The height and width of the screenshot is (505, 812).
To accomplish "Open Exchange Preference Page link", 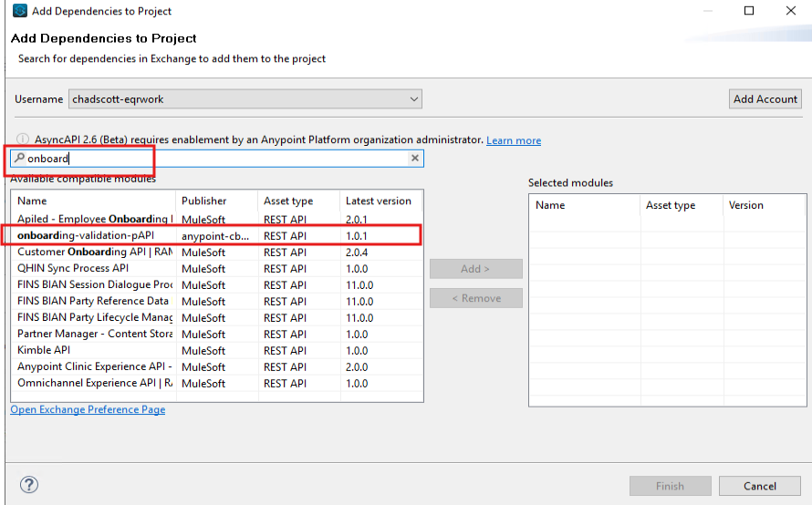I will pos(88,410).
